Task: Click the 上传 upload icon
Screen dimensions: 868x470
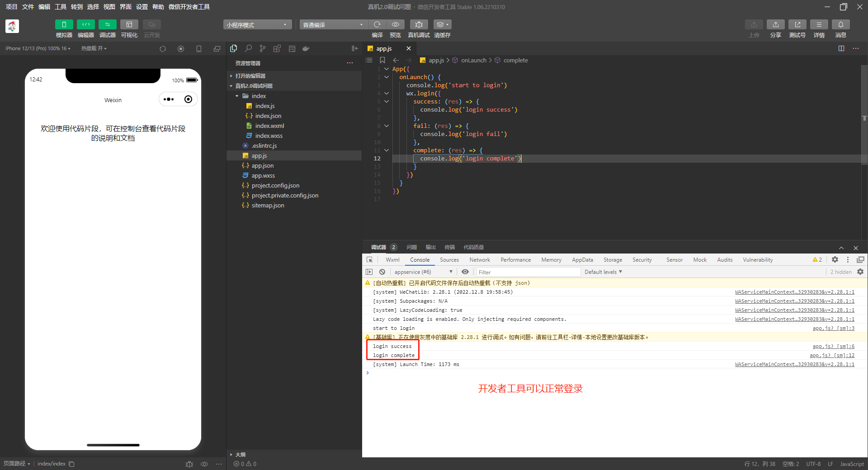Action: tap(754, 24)
